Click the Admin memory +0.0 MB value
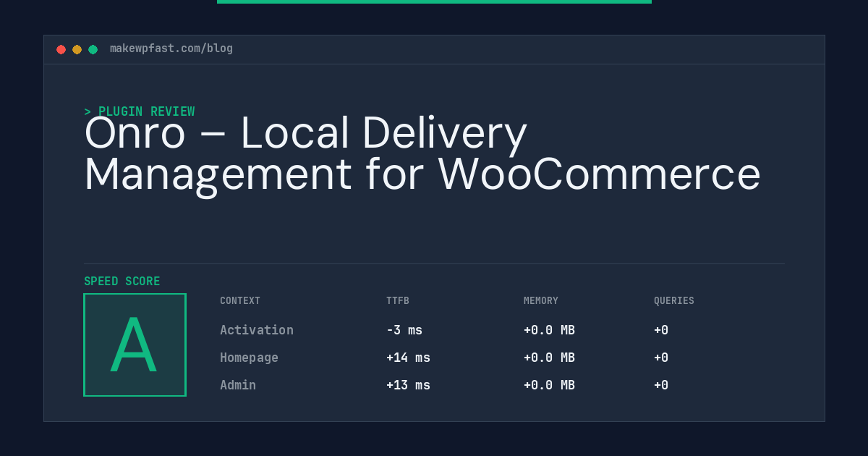This screenshot has width=868, height=456. (549, 385)
